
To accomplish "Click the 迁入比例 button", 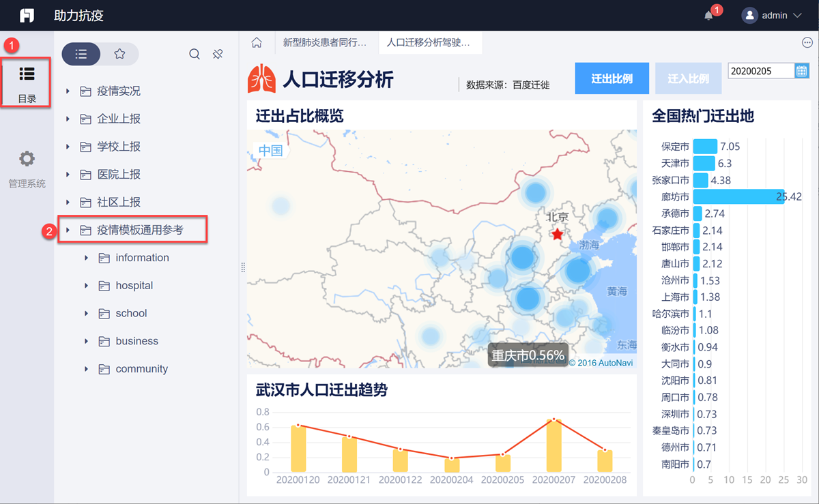I will (x=688, y=78).
